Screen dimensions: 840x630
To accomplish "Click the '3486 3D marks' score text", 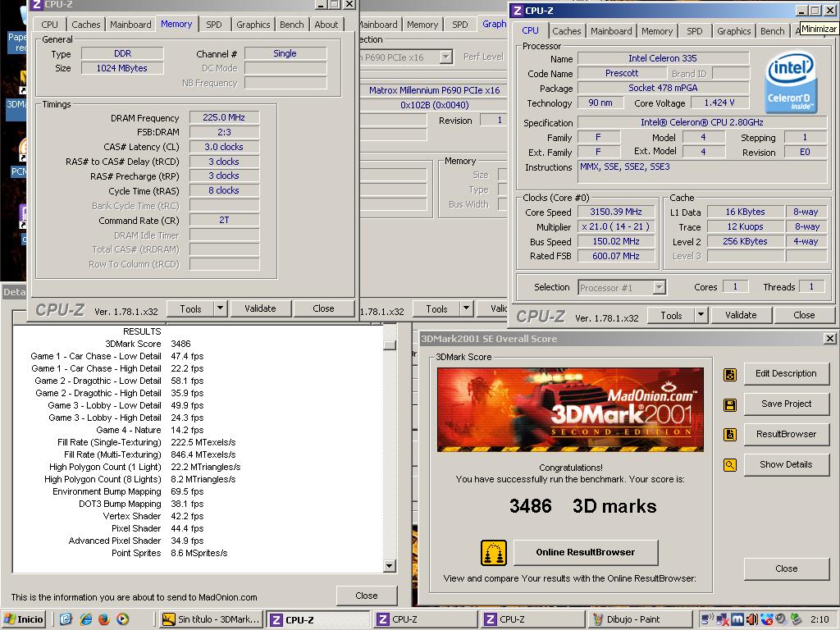I will (x=583, y=506).
